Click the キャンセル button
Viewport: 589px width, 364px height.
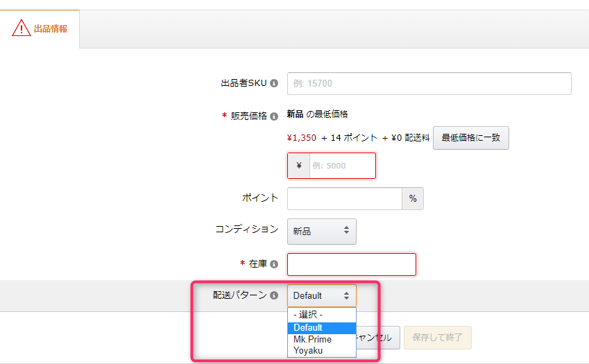(377, 338)
